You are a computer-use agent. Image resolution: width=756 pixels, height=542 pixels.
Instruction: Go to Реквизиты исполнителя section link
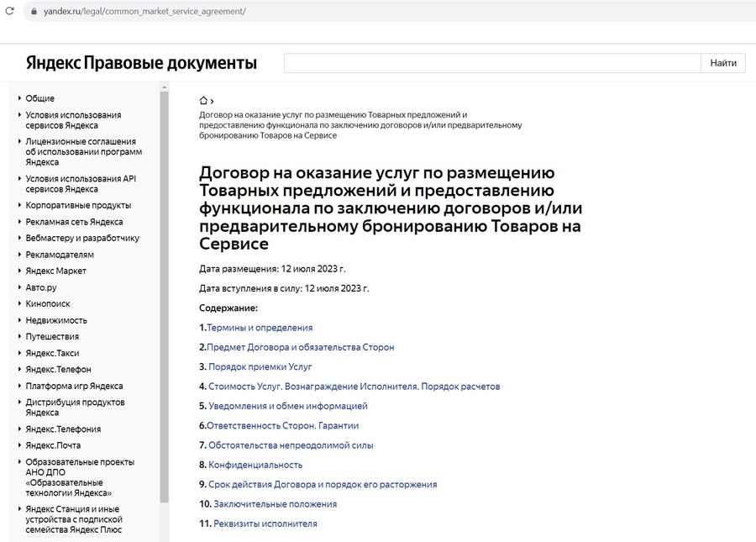coord(265,524)
